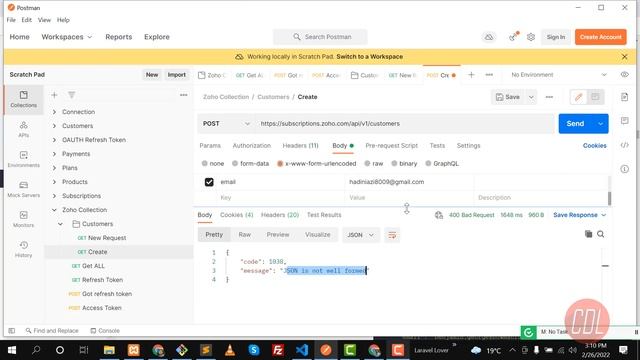Open the Help menu

(x=63, y=20)
